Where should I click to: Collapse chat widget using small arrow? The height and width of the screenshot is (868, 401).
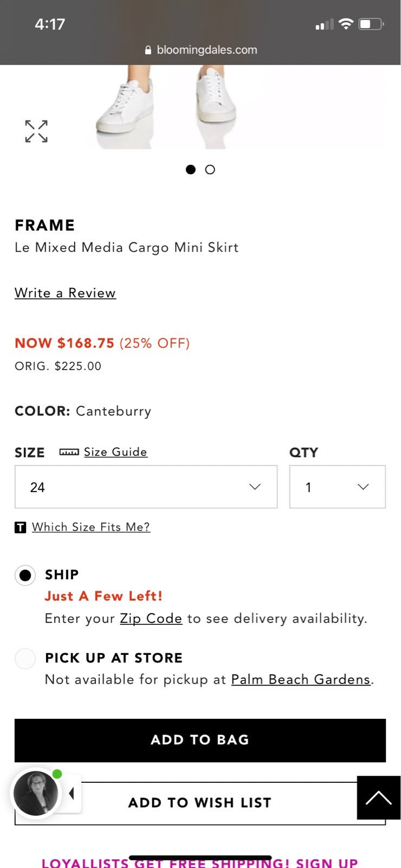(x=72, y=793)
